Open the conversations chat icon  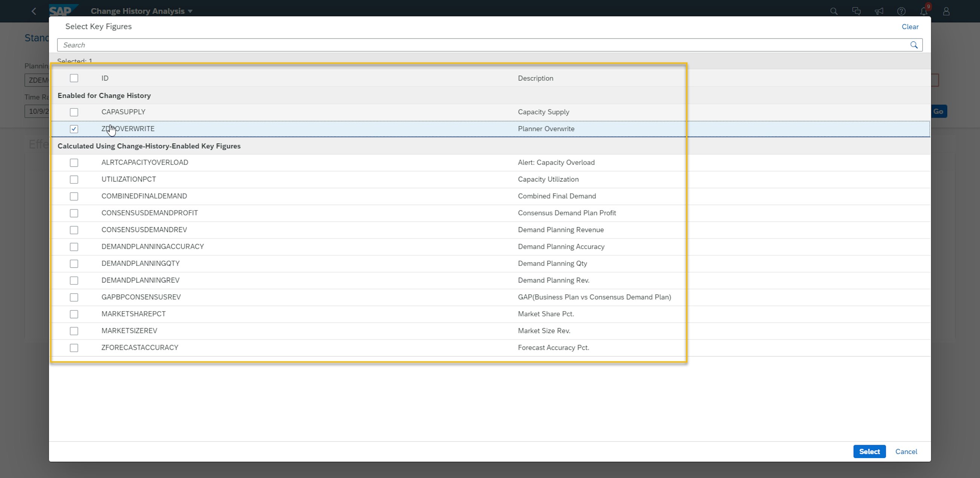click(x=856, y=11)
